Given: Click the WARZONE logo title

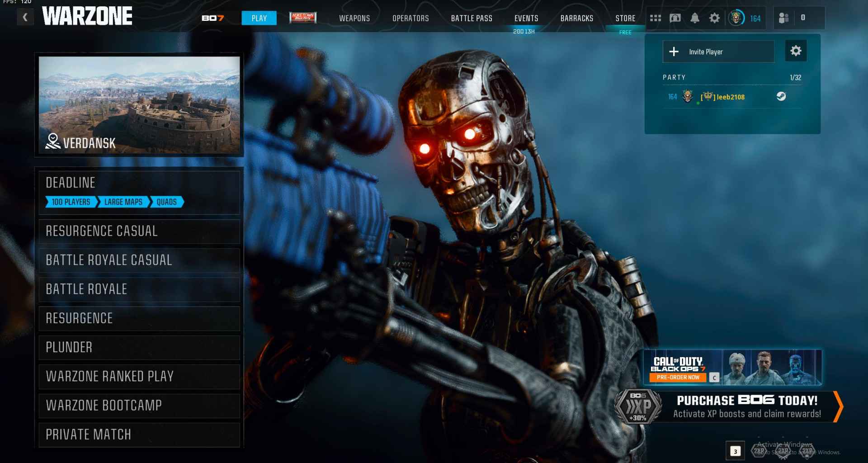Looking at the screenshot, I should (87, 16).
